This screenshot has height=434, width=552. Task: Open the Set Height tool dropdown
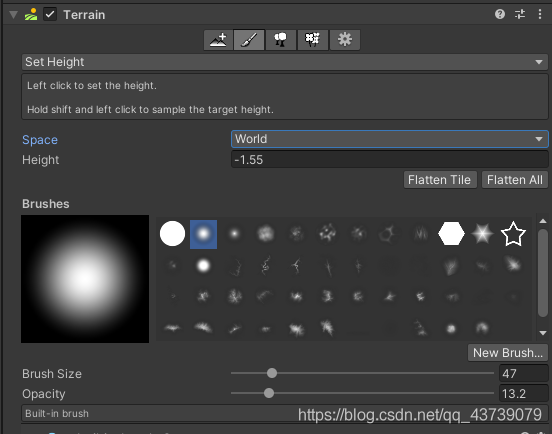[285, 62]
